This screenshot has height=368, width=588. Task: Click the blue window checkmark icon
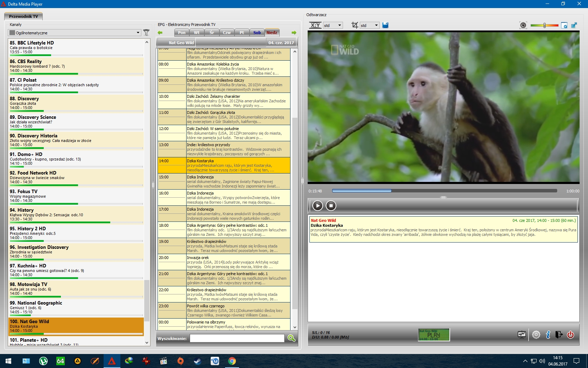tap(564, 25)
